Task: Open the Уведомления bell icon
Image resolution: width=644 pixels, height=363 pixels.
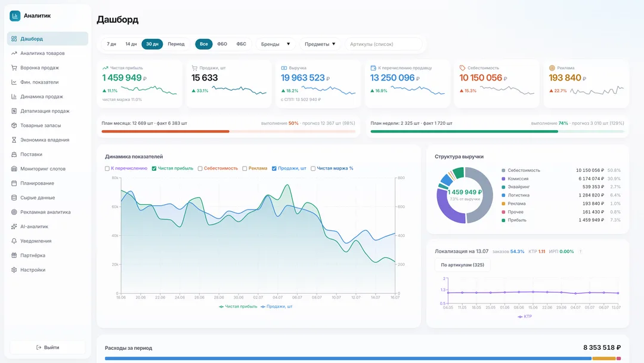Action: pyautogui.click(x=14, y=241)
